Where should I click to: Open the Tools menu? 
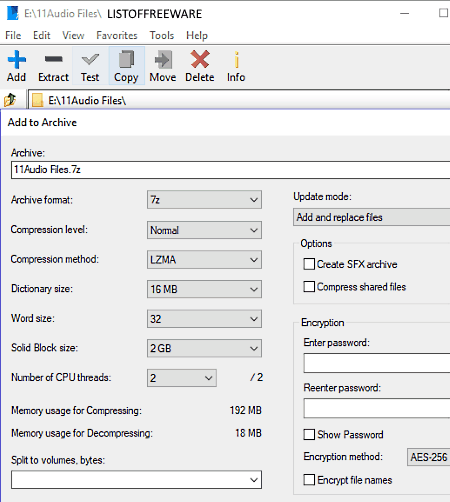[162, 35]
